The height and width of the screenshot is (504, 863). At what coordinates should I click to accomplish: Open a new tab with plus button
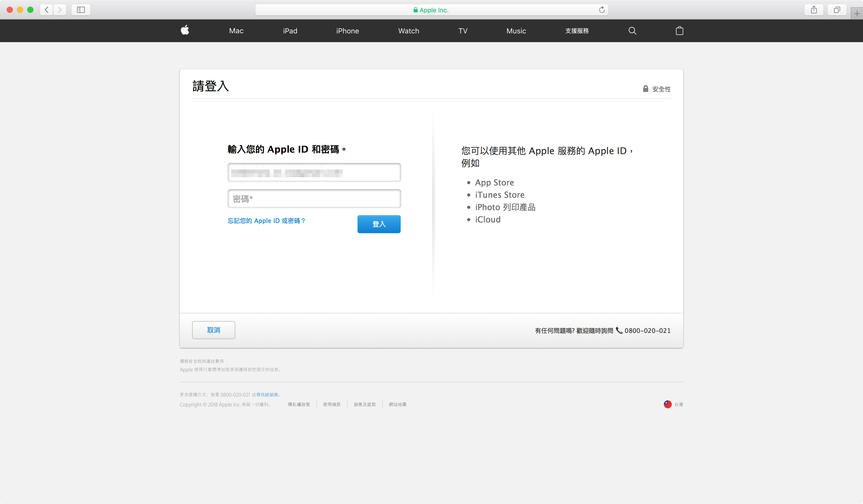857,14
